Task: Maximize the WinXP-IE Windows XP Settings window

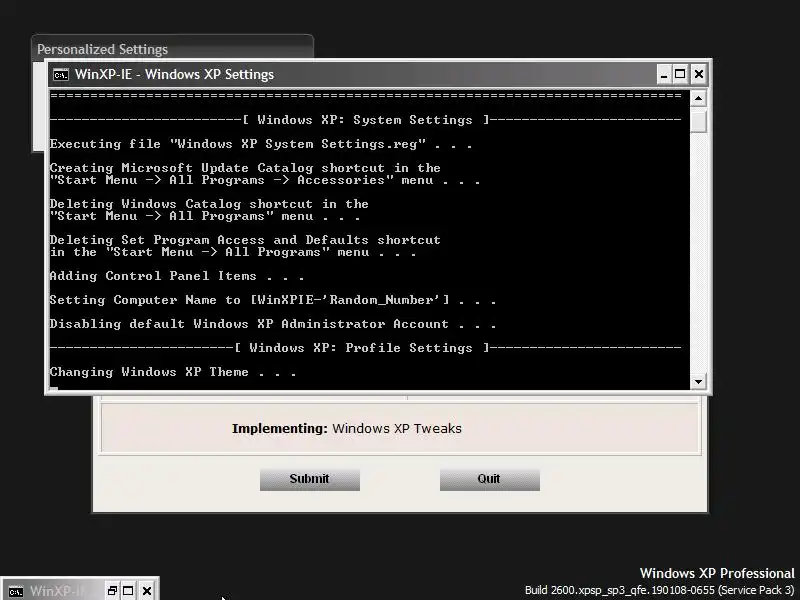Action: coord(680,75)
